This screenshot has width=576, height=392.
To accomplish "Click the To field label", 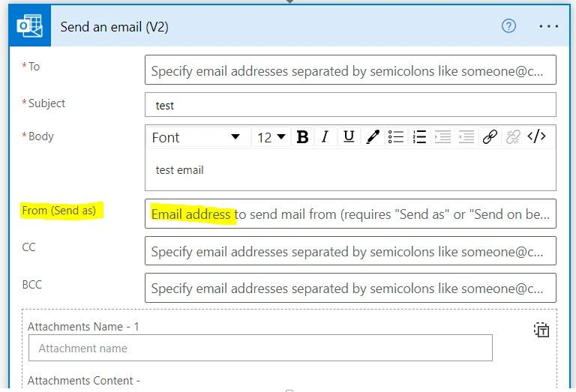I will tap(34, 67).
